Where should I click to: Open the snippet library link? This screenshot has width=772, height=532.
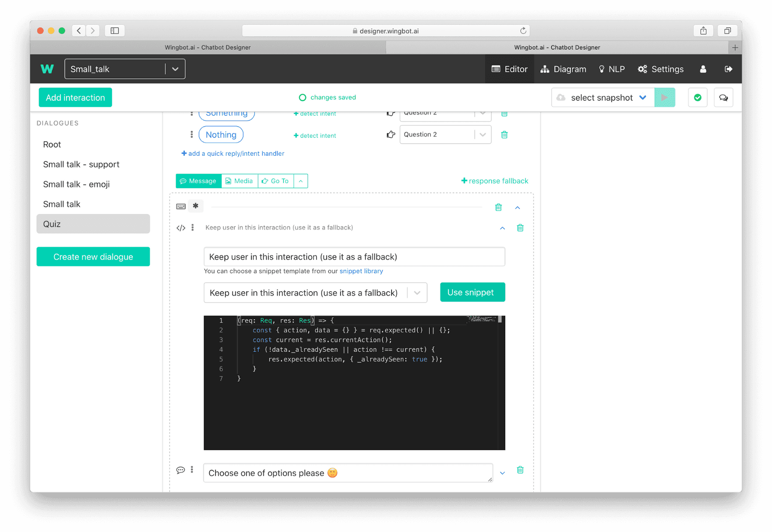(x=361, y=271)
